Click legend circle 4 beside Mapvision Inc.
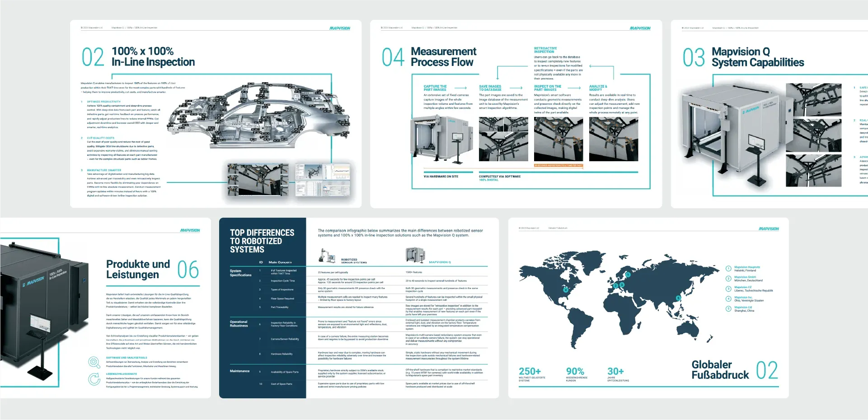This screenshot has height=420, width=868. [x=728, y=299]
